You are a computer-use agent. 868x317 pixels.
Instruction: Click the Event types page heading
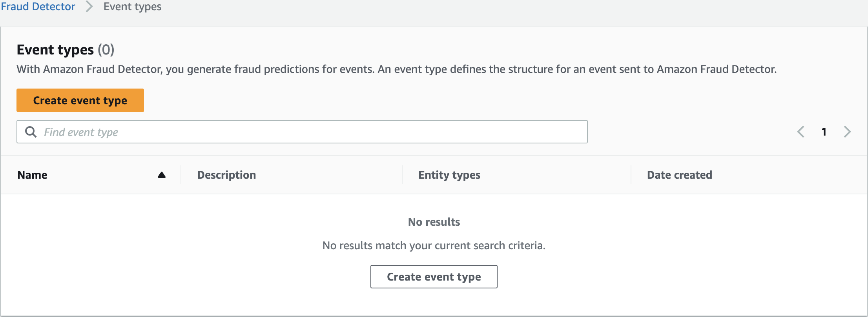pyautogui.click(x=55, y=50)
